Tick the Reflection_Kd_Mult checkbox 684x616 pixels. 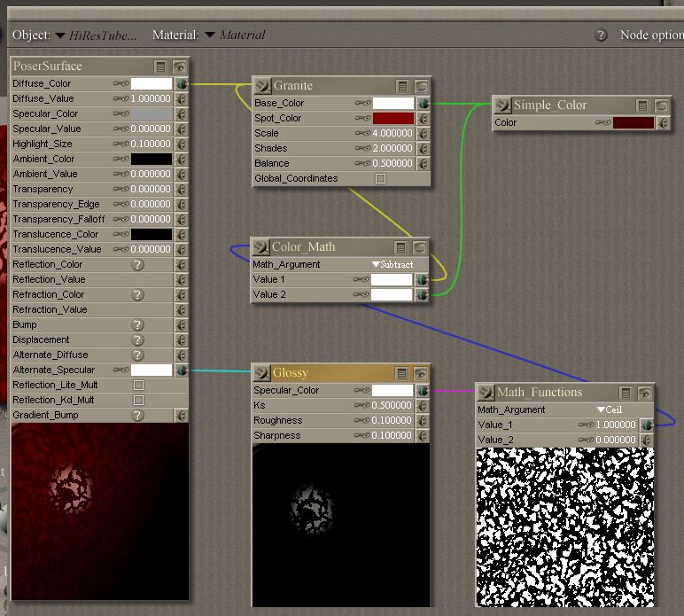138,401
